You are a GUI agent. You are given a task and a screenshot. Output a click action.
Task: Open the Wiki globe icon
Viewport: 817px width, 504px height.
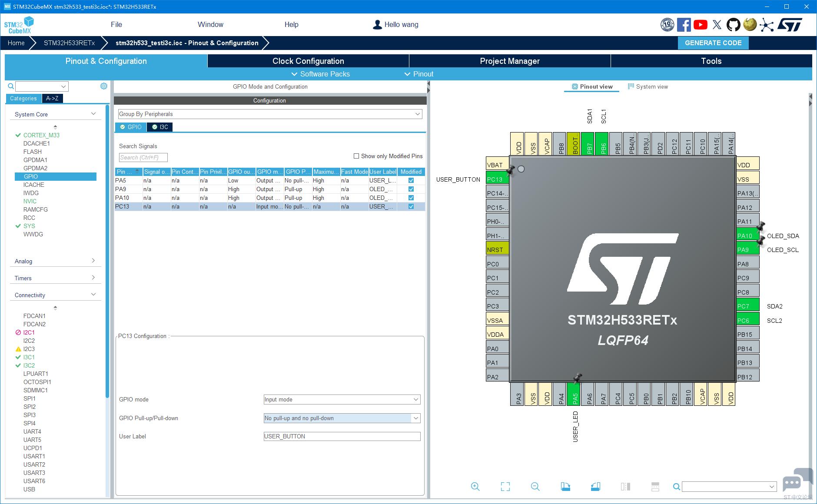(x=750, y=24)
